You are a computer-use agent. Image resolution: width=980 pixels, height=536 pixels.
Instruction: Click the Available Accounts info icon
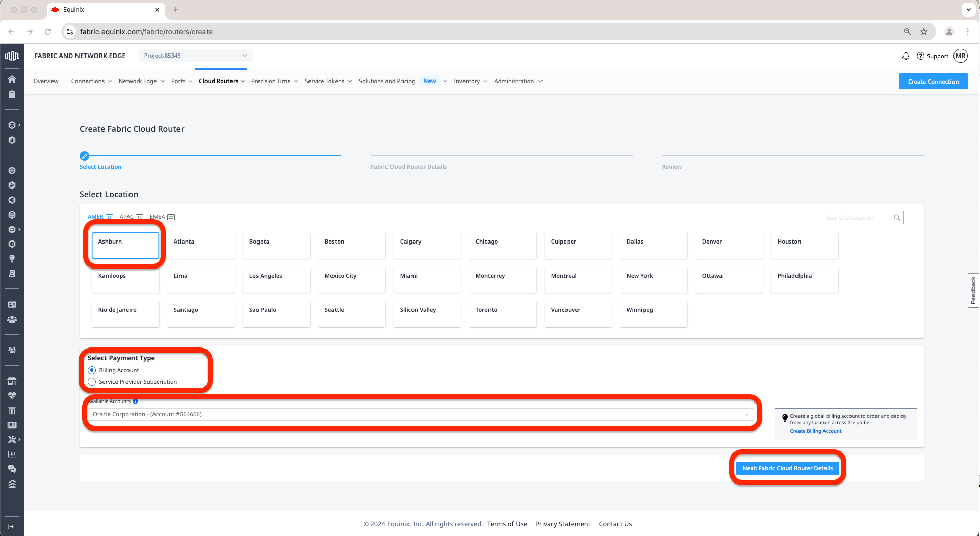tap(135, 401)
